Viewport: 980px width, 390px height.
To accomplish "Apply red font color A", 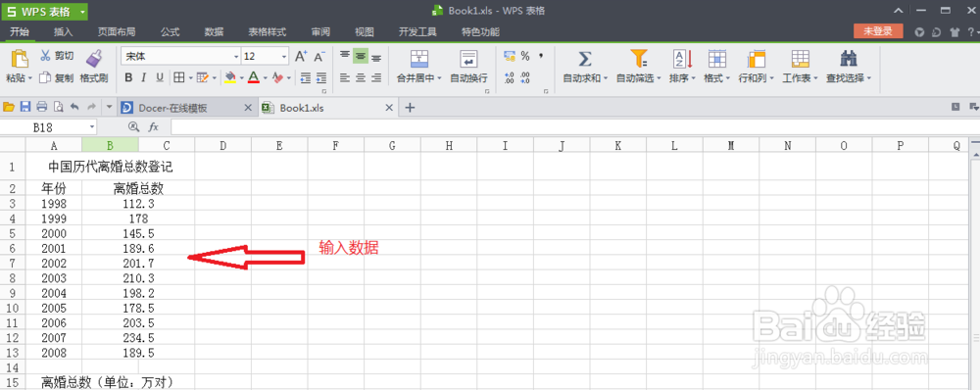I will point(253,78).
